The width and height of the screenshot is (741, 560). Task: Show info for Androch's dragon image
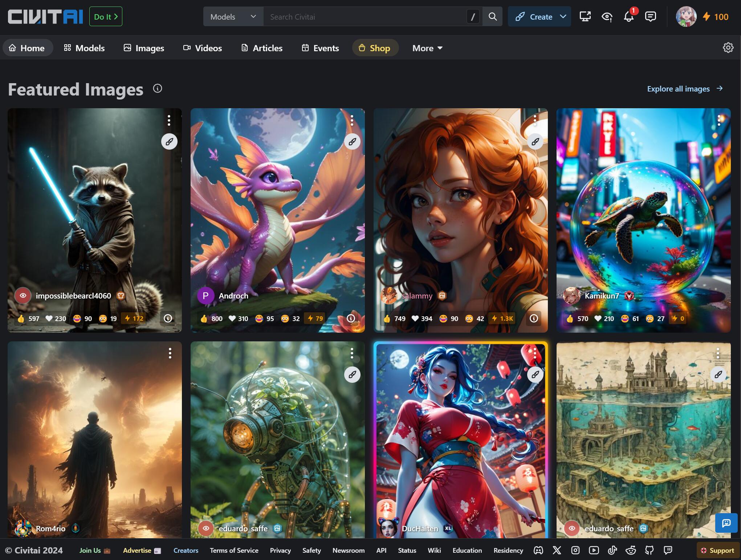[351, 318]
